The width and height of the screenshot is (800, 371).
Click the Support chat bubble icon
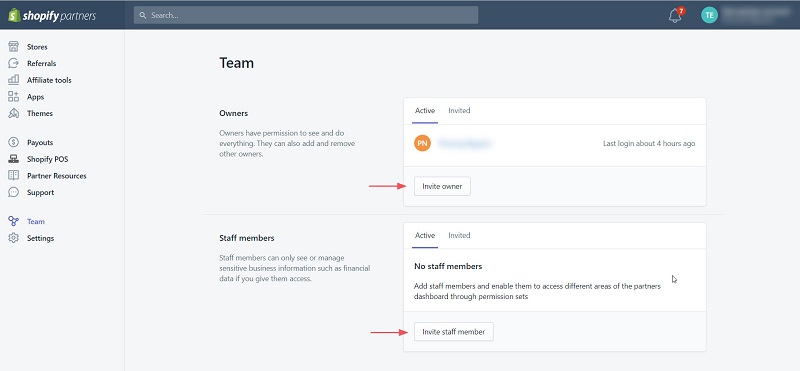(x=14, y=192)
